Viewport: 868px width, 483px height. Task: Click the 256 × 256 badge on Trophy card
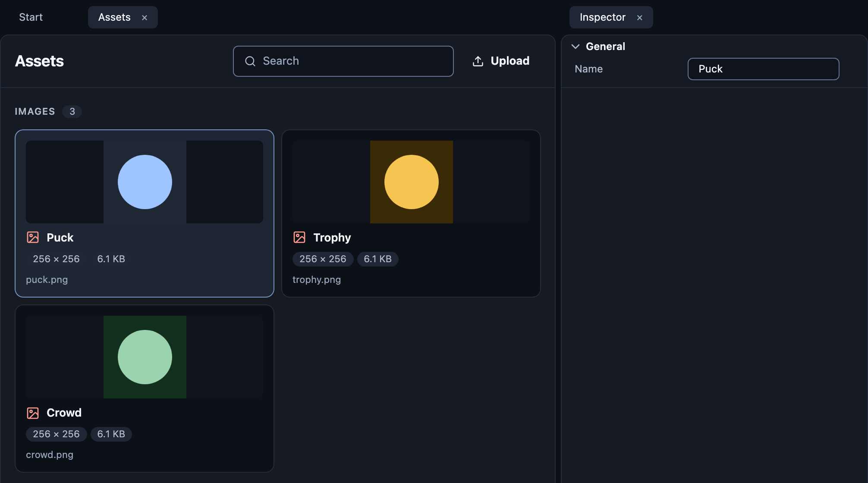click(323, 259)
